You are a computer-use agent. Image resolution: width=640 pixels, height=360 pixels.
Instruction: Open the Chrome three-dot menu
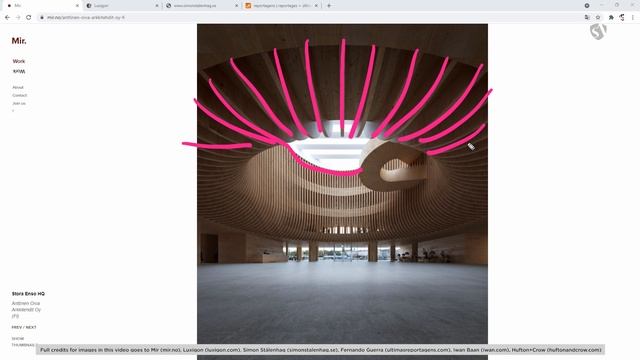pyautogui.click(x=633, y=18)
